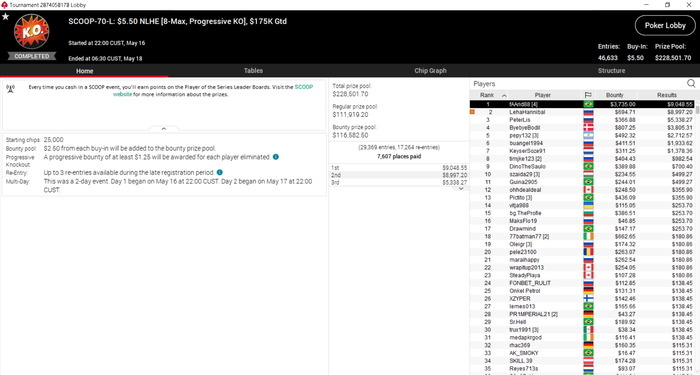Sort players by the flag column header
Viewport: 700px width, 375px height.
[x=588, y=95]
